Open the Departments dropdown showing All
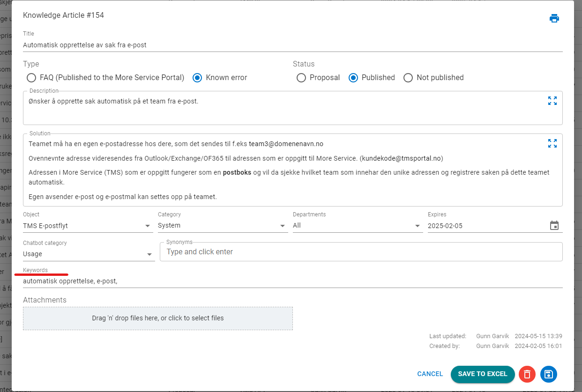 tap(358, 226)
